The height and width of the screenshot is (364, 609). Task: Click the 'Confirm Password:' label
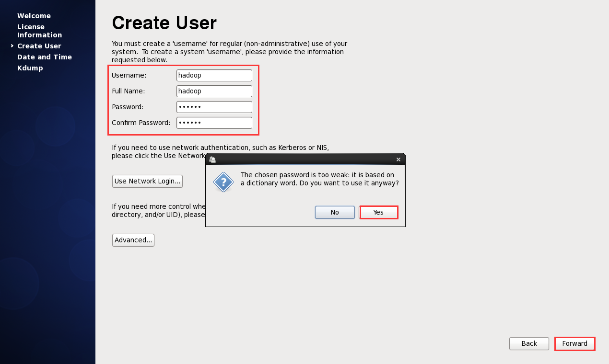(141, 123)
